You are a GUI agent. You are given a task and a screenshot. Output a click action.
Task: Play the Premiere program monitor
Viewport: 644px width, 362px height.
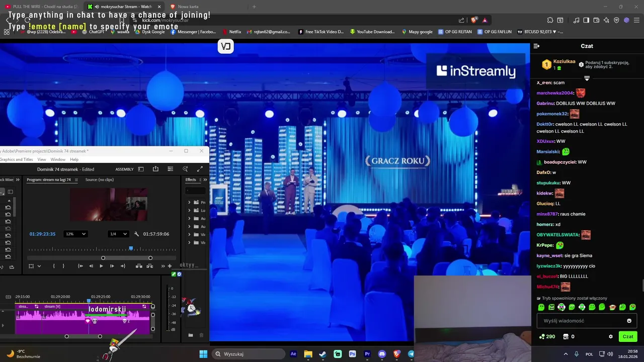click(101, 266)
